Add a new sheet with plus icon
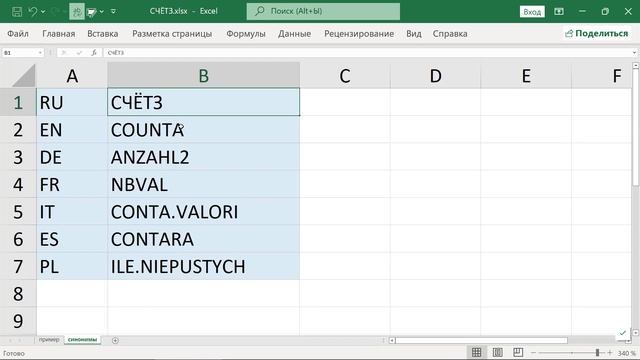 [115, 340]
